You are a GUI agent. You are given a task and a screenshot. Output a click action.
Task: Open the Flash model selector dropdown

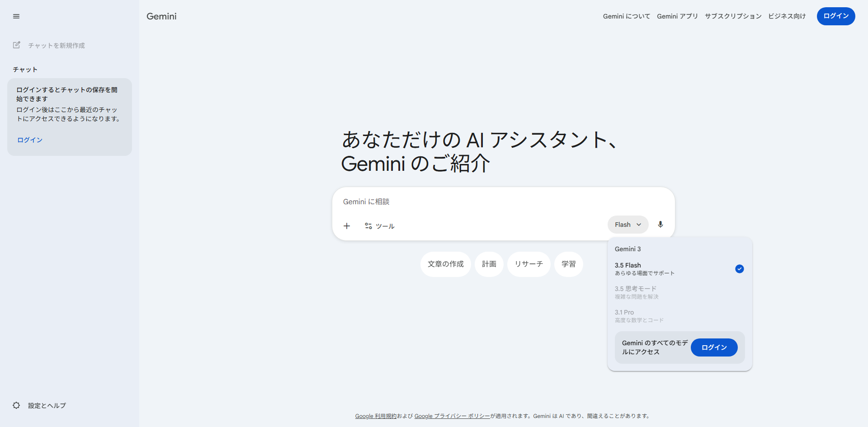click(x=628, y=225)
